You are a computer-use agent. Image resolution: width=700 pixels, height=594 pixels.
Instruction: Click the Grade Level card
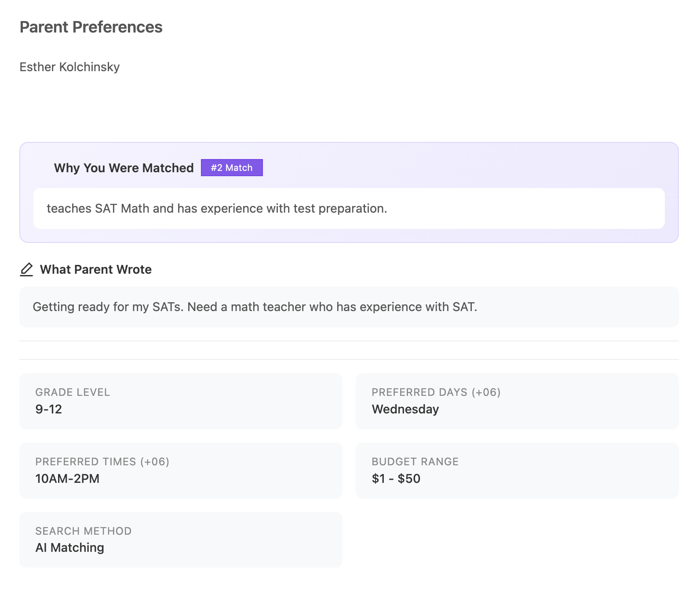(x=180, y=401)
